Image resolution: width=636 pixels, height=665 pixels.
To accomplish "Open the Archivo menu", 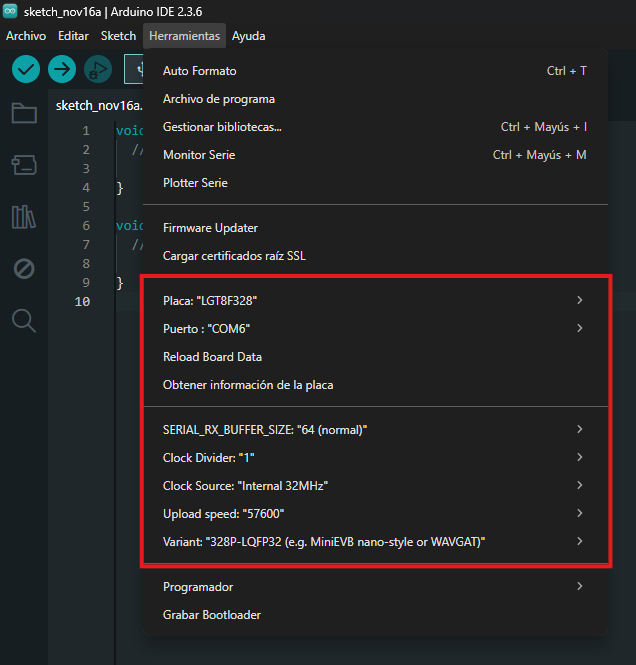I will [x=26, y=36].
